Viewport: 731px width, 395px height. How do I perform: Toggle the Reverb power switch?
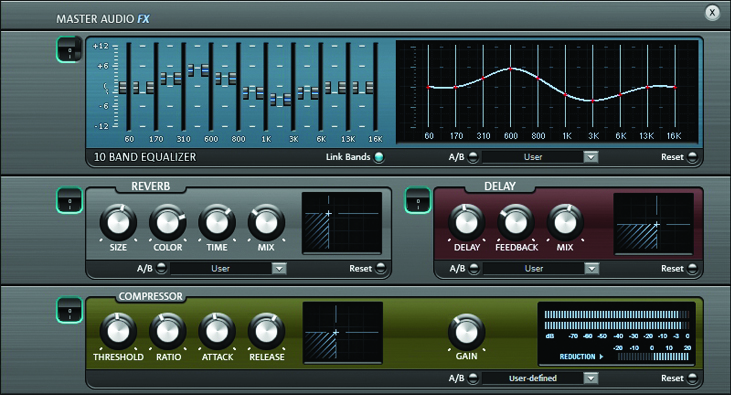tap(69, 201)
